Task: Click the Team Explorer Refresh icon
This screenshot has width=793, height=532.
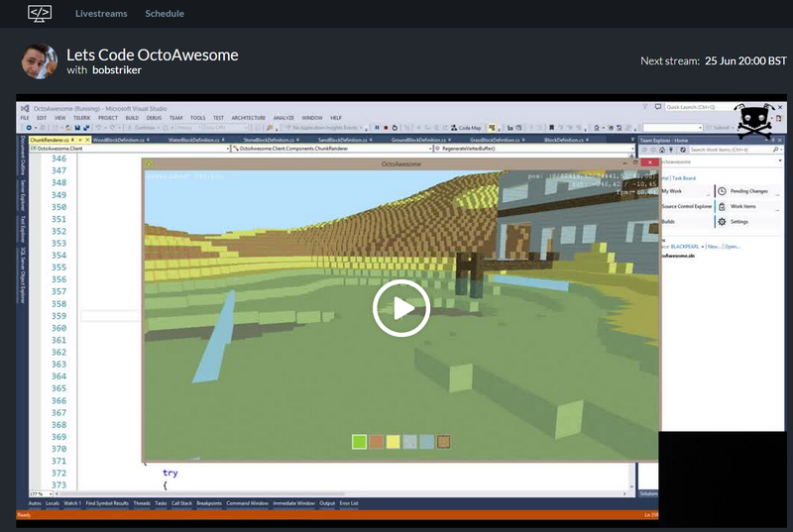Action: pos(683,150)
